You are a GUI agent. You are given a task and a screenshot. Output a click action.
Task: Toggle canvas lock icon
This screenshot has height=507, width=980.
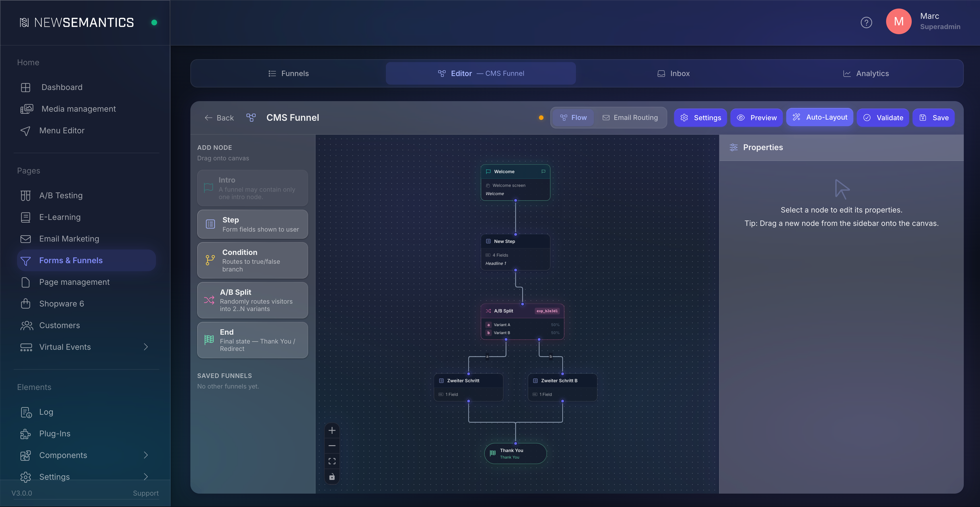tap(332, 477)
